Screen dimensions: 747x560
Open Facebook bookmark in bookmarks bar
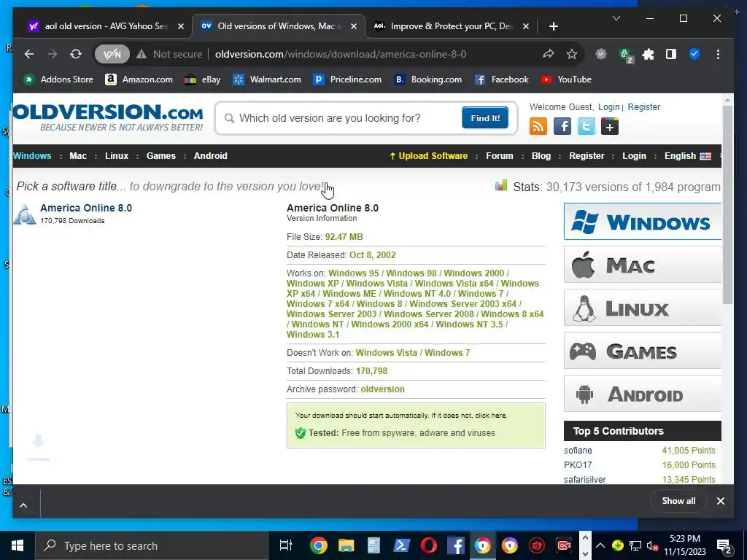click(x=502, y=79)
